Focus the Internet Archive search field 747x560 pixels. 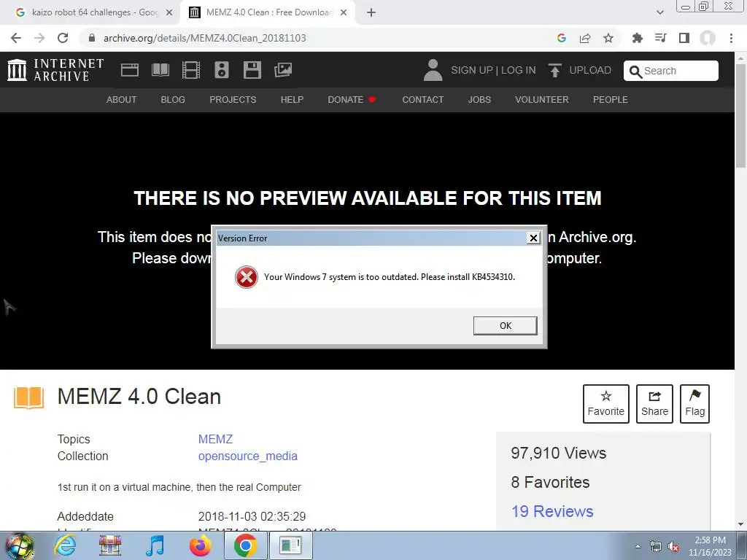click(671, 71)
